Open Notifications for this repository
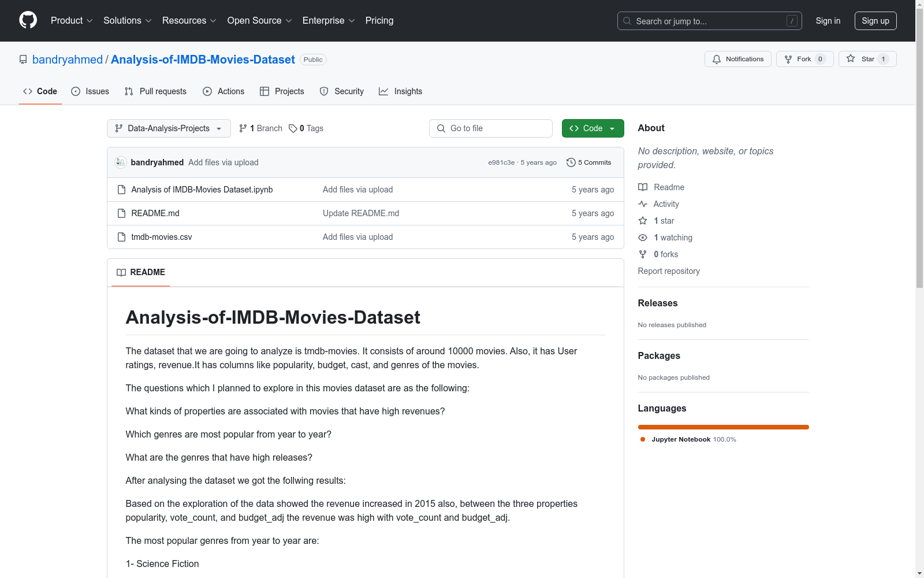Viewport: 924px width, 578px height. coord(738,59)
